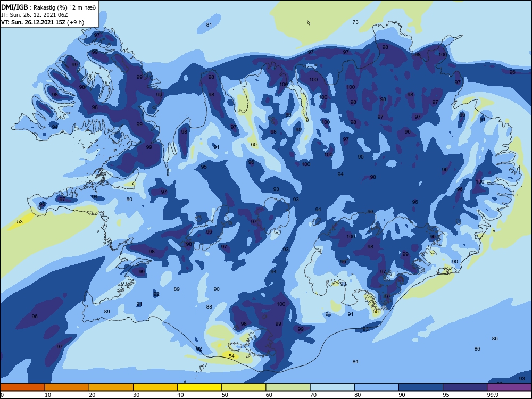This screenshot has height=399, width=532.
Task: Pick the 20–30 light orange legend swatch
Action: pyautogui.click(x=111, y=387)
